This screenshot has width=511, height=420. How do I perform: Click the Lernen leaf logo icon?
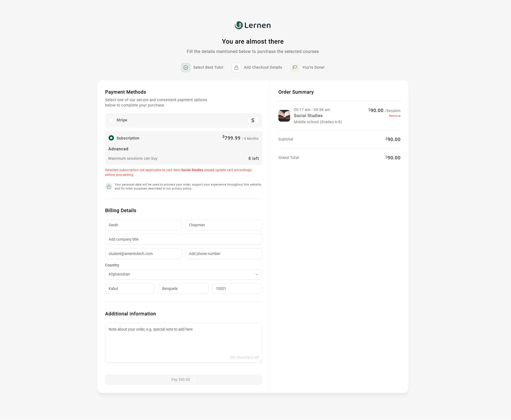tap(239, 25)
